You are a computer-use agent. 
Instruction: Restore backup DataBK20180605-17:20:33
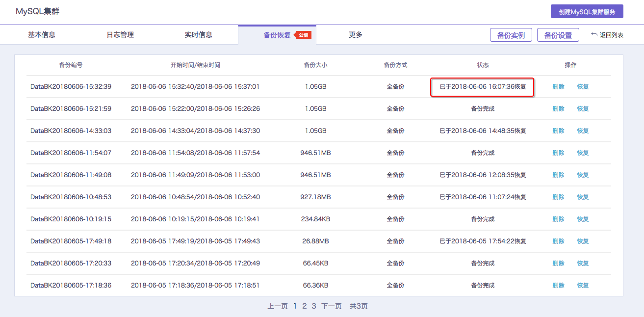click(x=583, y=264)
